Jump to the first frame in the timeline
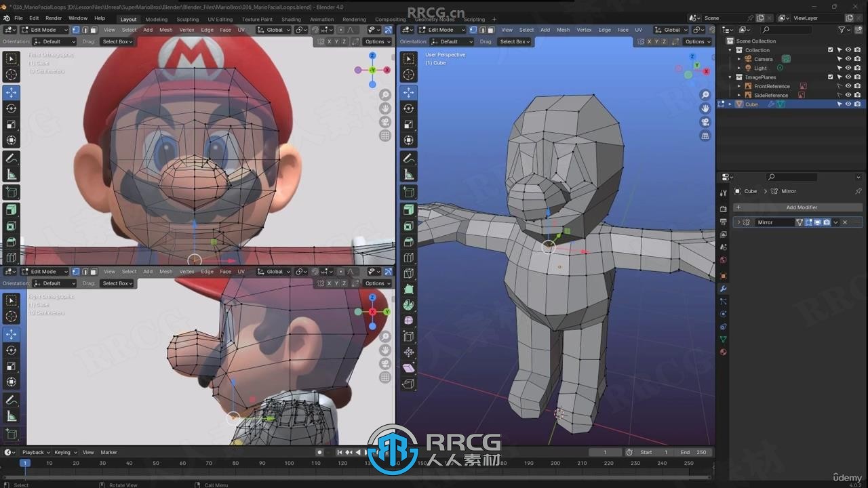 [340, 452]
